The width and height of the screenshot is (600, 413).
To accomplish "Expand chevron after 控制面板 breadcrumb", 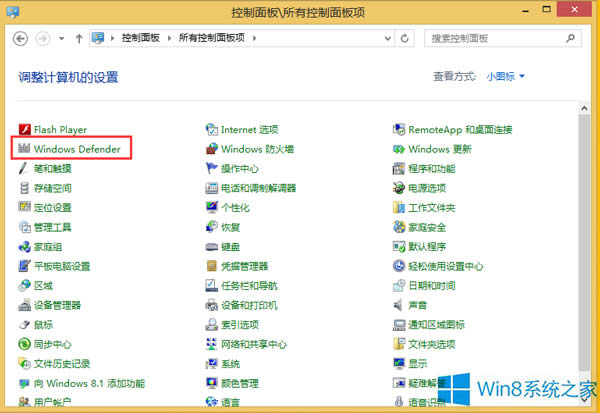I will 169,38.
